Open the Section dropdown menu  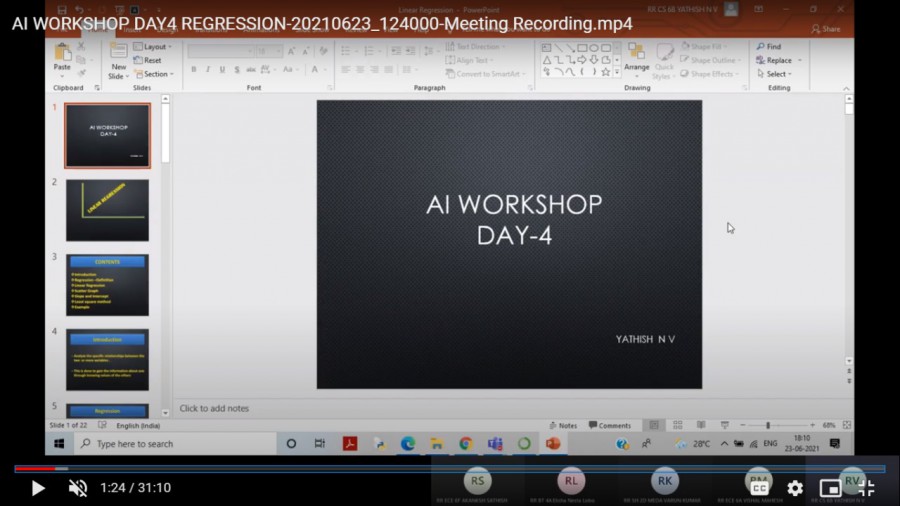click(x=156, y=74)
